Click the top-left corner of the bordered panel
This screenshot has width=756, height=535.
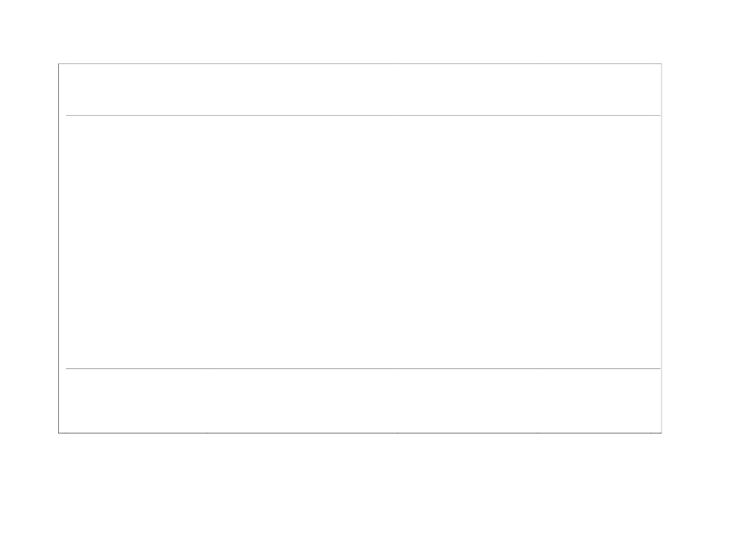pos(59,64)
